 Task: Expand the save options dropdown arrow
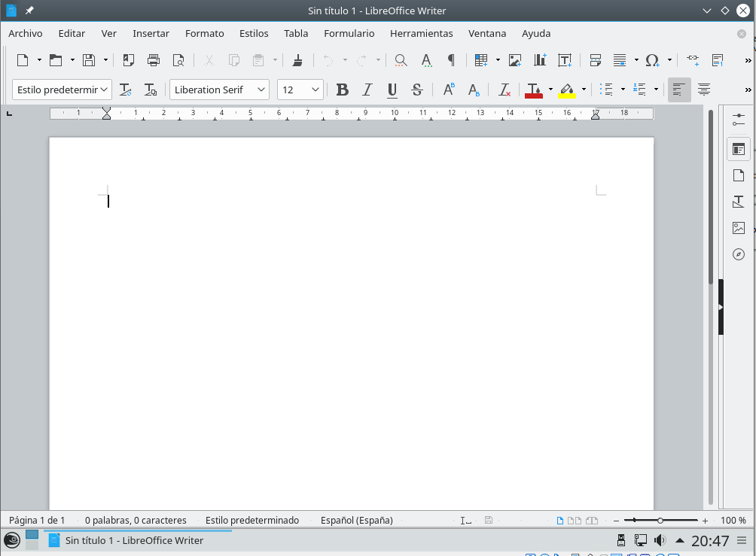pyautogui.click(x=105, y=60)
